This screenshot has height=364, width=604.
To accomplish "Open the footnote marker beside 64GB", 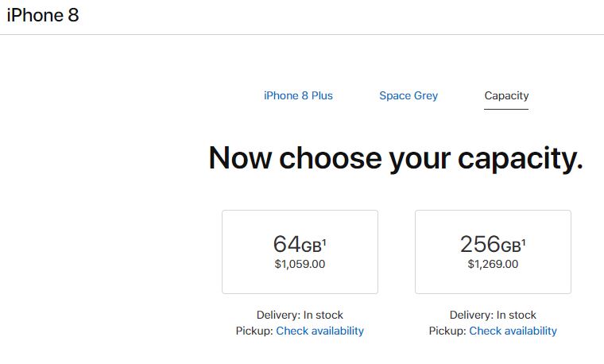I will [x=324, y=238].
